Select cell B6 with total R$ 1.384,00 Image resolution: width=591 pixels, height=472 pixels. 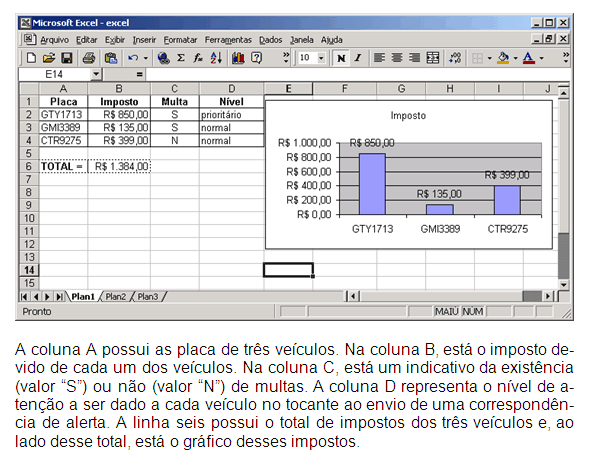[119, 166]
